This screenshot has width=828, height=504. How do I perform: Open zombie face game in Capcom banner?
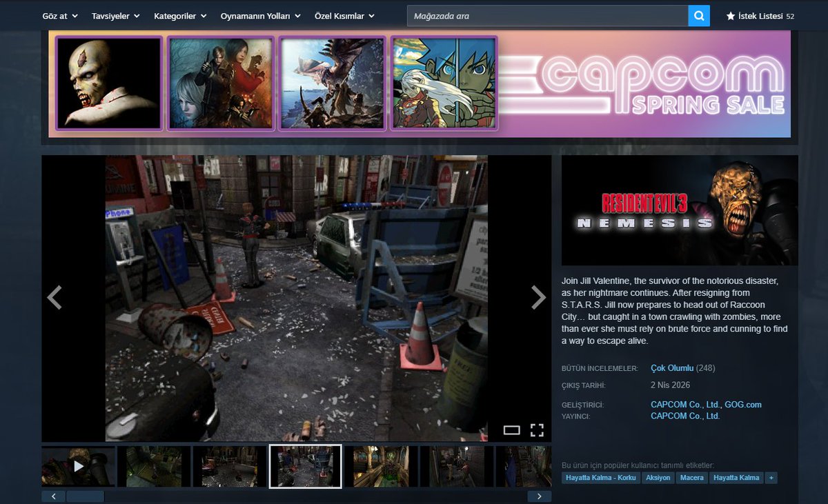point(109,83)
